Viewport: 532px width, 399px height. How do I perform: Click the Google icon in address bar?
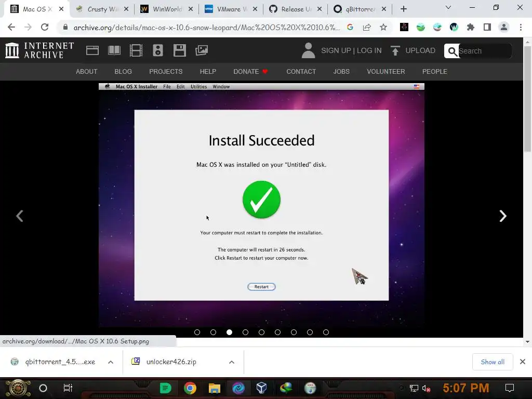(350, 27)
